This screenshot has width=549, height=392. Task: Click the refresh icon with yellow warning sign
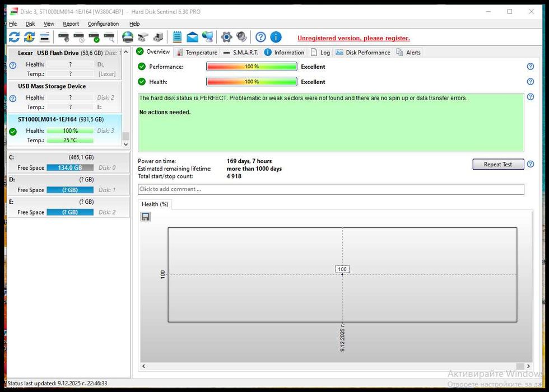[x=29, y=37]
